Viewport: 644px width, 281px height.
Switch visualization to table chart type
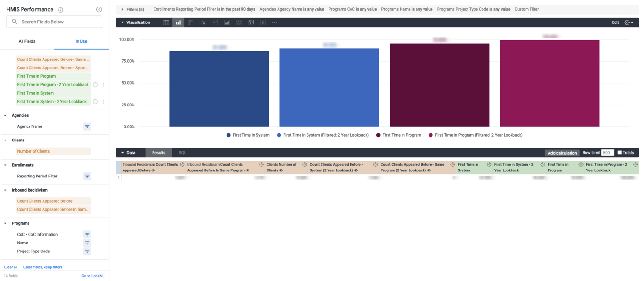[167, 22]
